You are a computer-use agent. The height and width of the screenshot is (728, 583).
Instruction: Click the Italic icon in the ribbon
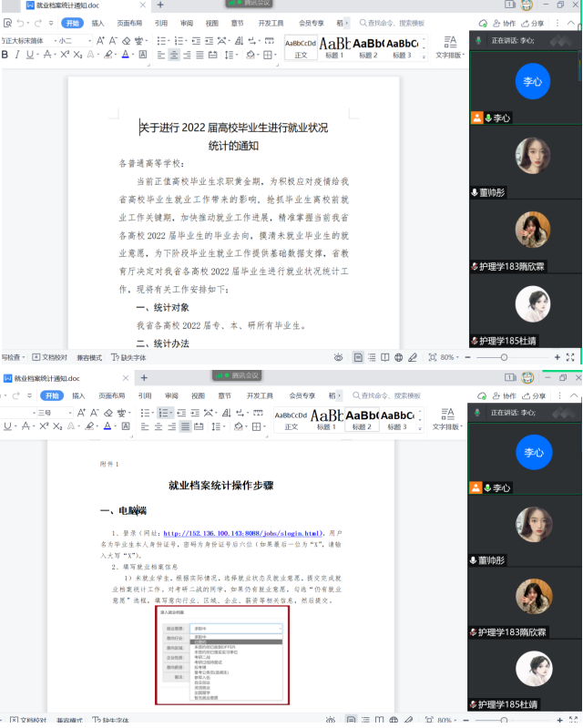coord(16,55)
